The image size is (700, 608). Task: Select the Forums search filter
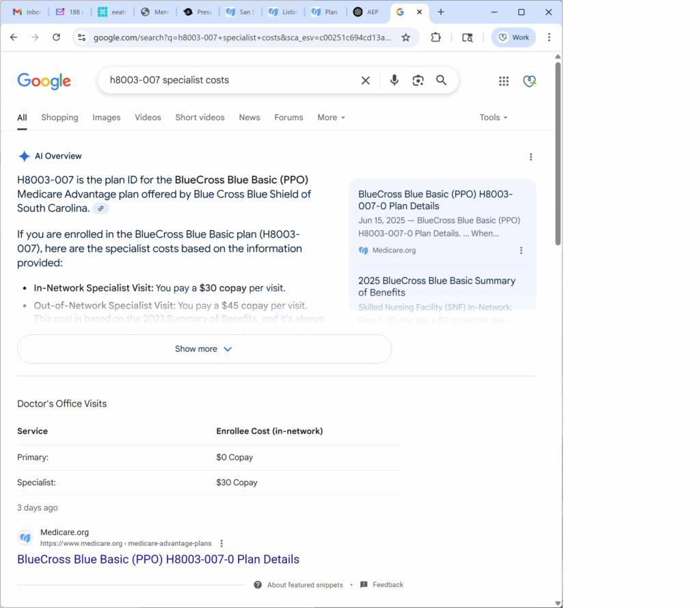tap(288, 118)
